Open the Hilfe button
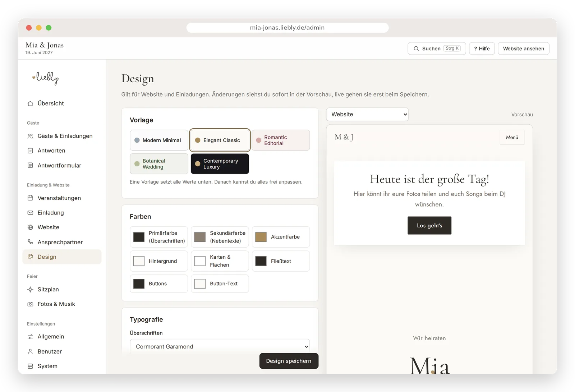The height and width of the screenshot is (392, 575). [482, 49]
